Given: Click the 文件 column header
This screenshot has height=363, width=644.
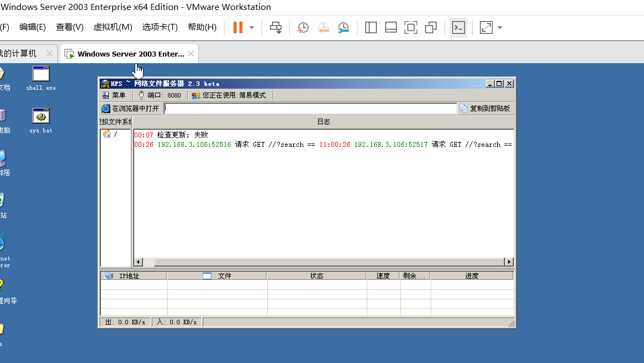Looking at the screenshot, I should tap(217, 276).
